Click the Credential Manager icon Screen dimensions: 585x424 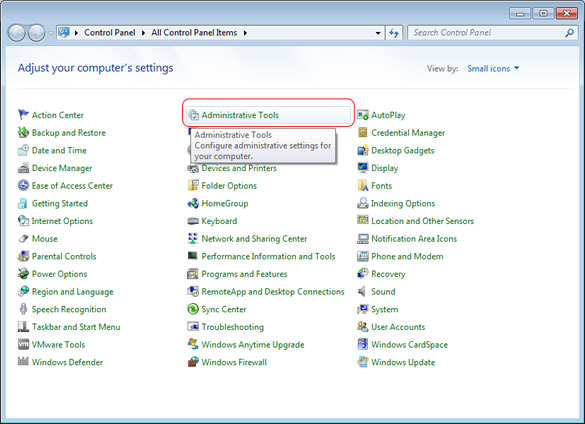click(363, 132)
